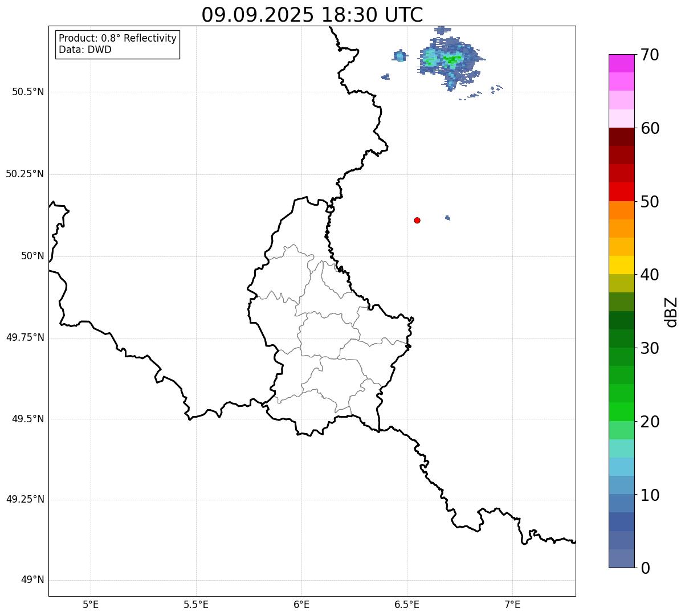Viewport: 685px width, 616px height.
Task: Click the 49.25°N latitude label
Action: click(x=25, y=499)
